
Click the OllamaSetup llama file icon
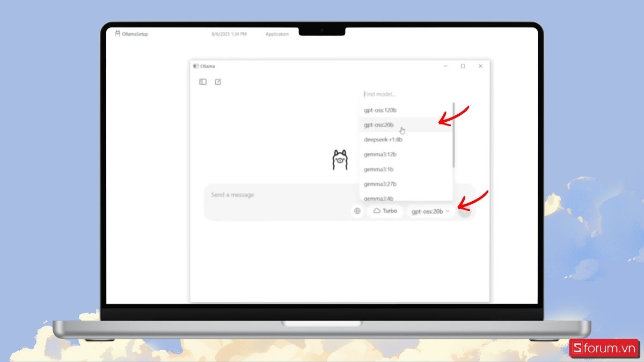(x=118, y=34)
